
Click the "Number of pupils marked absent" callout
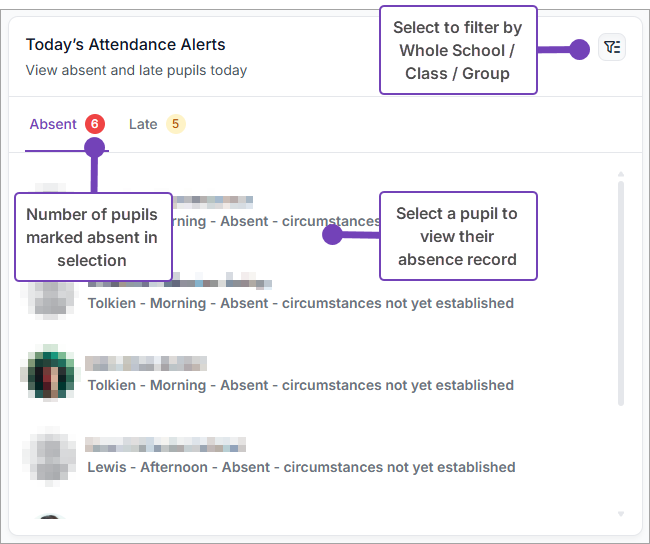coord(92,237)
